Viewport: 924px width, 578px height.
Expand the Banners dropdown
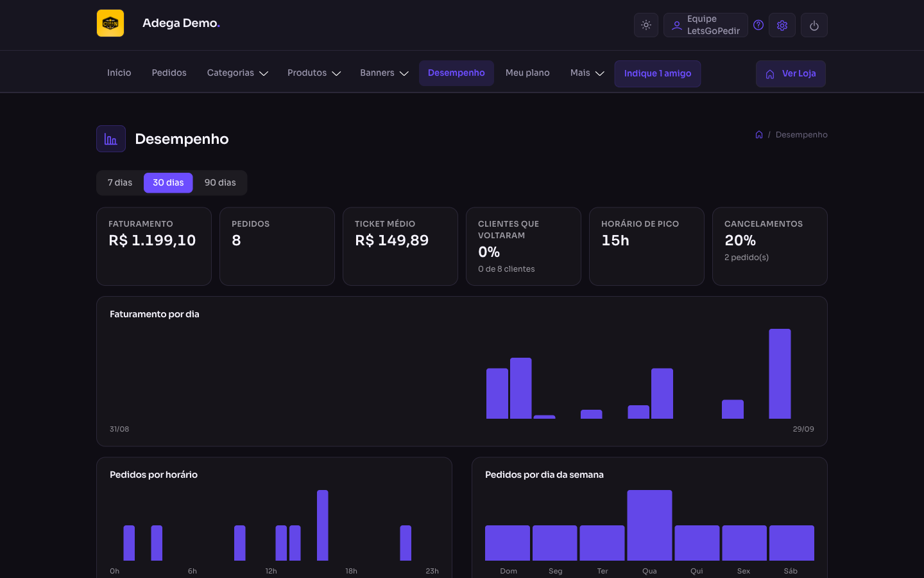click(x=384, y=73)
